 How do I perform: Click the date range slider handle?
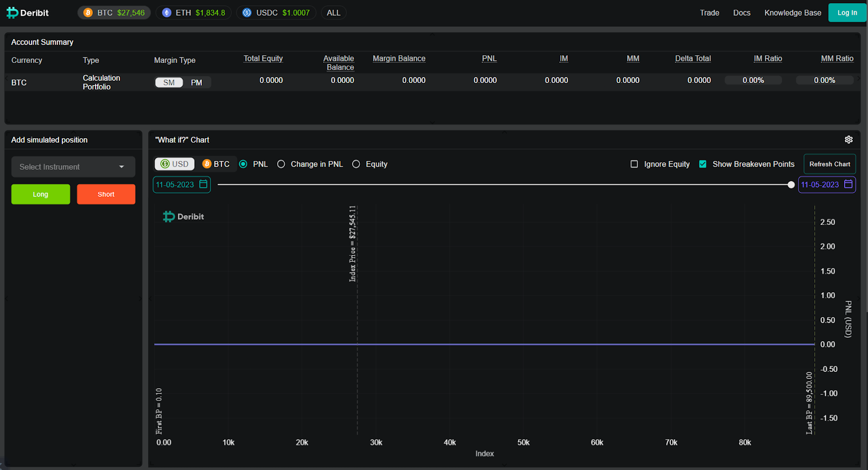click(791, 185)
